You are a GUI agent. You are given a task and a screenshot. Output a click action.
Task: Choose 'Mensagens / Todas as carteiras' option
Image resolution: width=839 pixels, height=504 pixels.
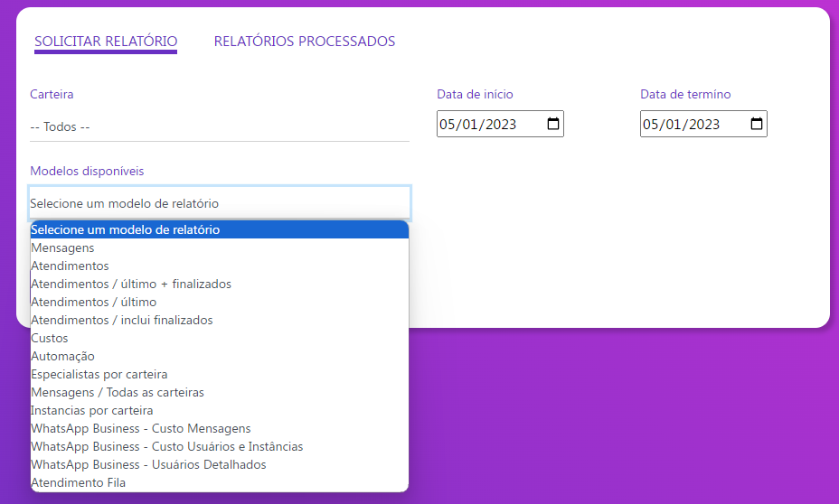(x=220, y=392)
